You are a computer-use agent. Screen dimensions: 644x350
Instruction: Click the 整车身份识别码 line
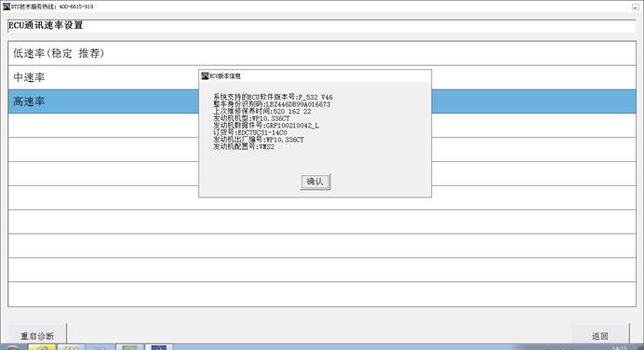[272, 104]
